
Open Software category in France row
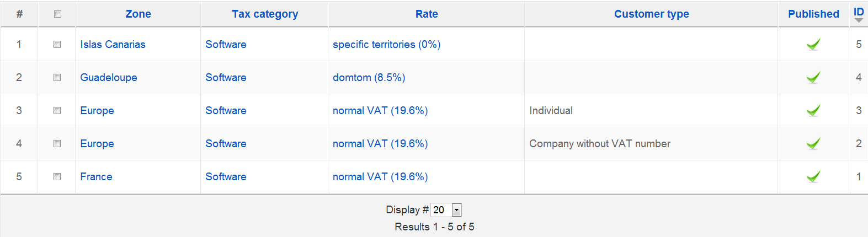[226, 177]
